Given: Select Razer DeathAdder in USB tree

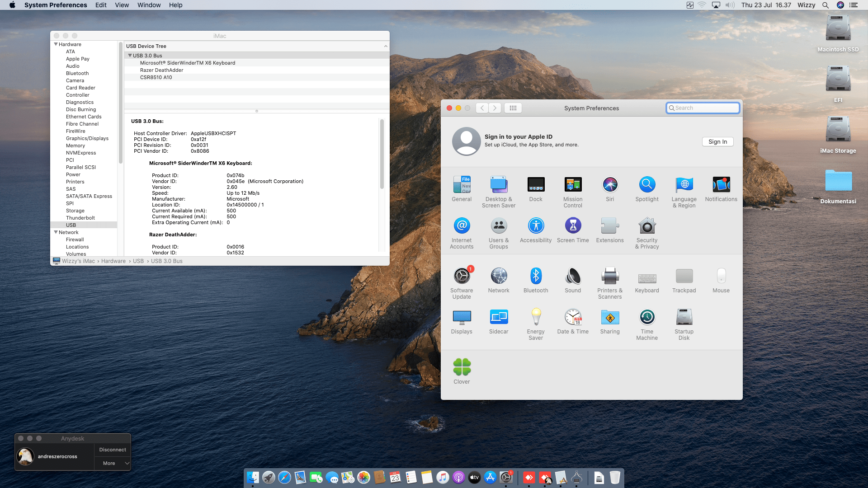Looking at the screenshot, I should [x=256, y=70].
